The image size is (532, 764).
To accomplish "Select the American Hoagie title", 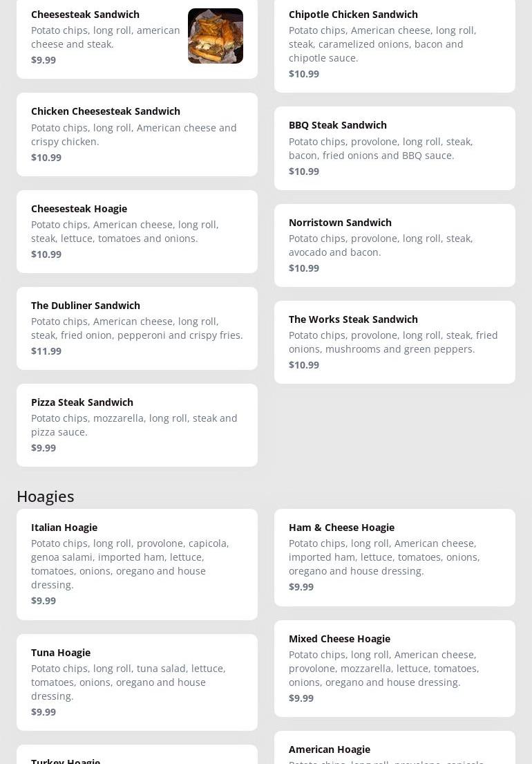I will [330, 749].
